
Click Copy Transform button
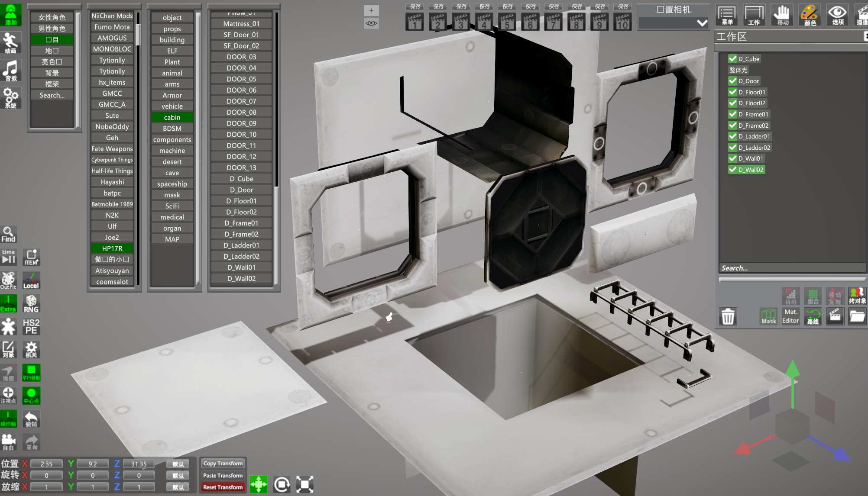click(223, 464)
